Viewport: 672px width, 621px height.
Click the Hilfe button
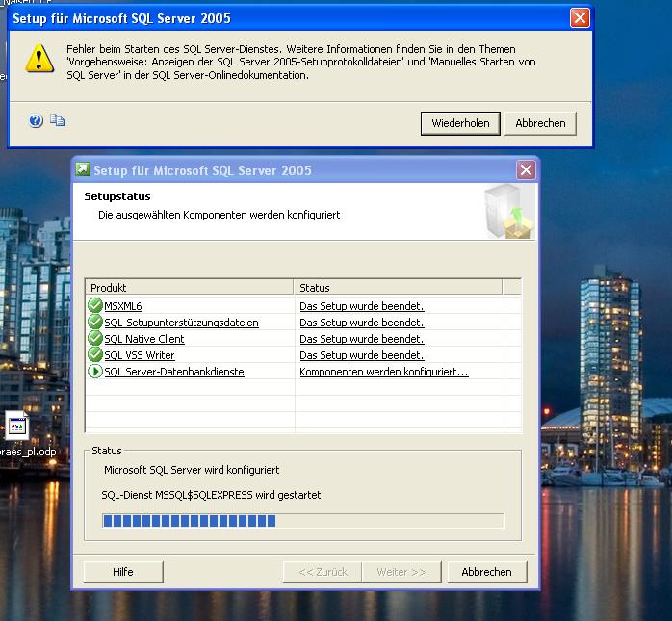click(123, 572)
